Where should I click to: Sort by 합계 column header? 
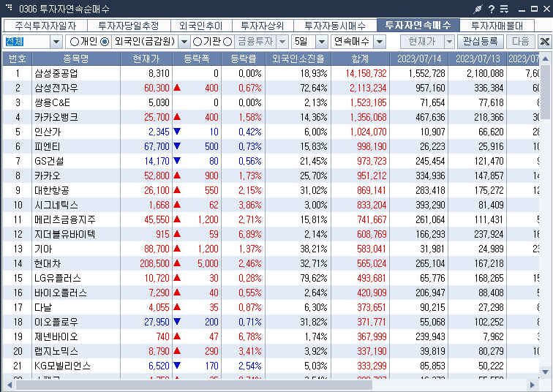tap(360, 59)
